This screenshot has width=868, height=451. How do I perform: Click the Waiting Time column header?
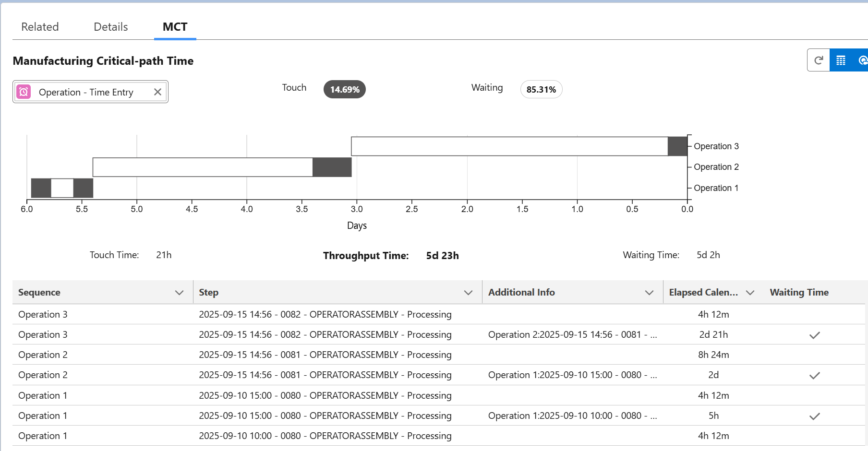(x=799, y=293)
